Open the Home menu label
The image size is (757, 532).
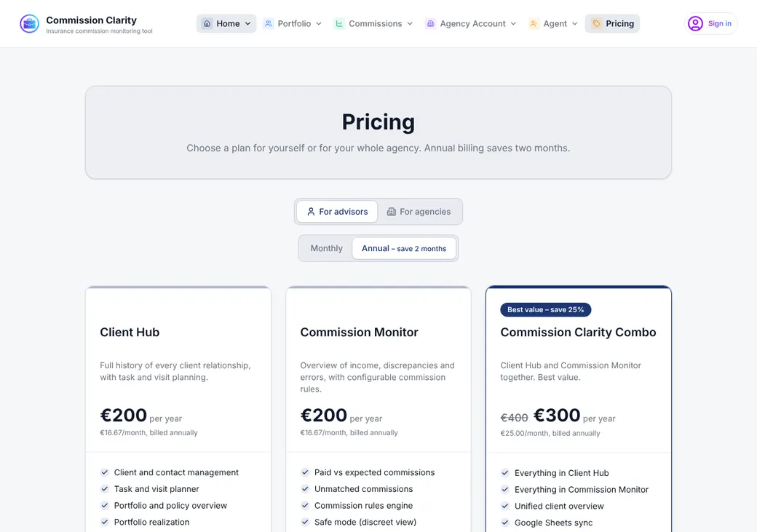[x=228, y=24]
